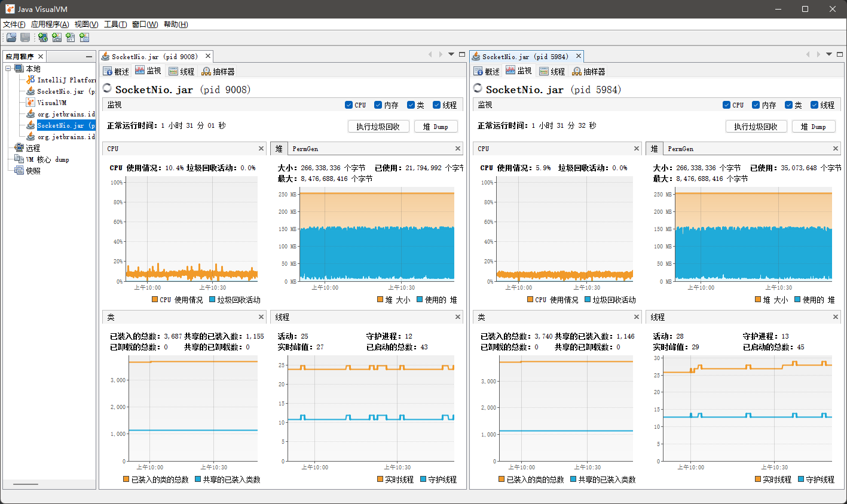
Task: Switch to PermGen tab in pid 5984 panel
Action: click(x=681, y=149)
